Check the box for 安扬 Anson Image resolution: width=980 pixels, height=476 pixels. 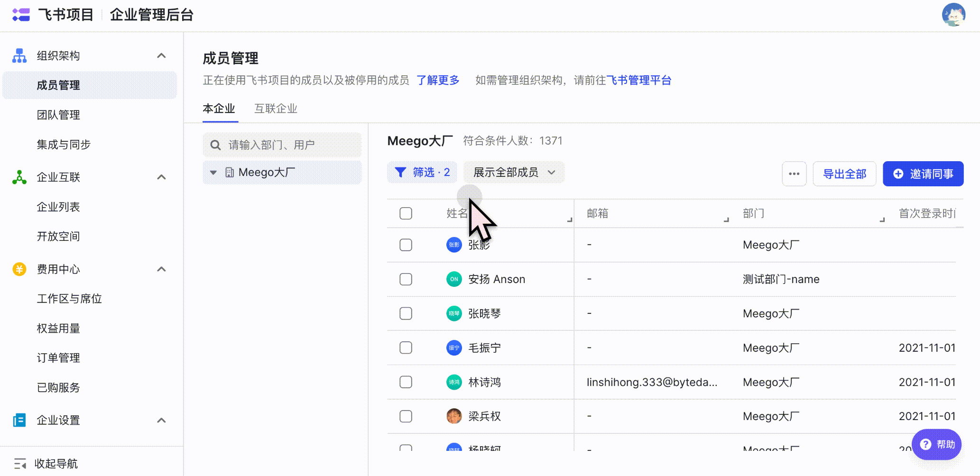tap(406, 279)
